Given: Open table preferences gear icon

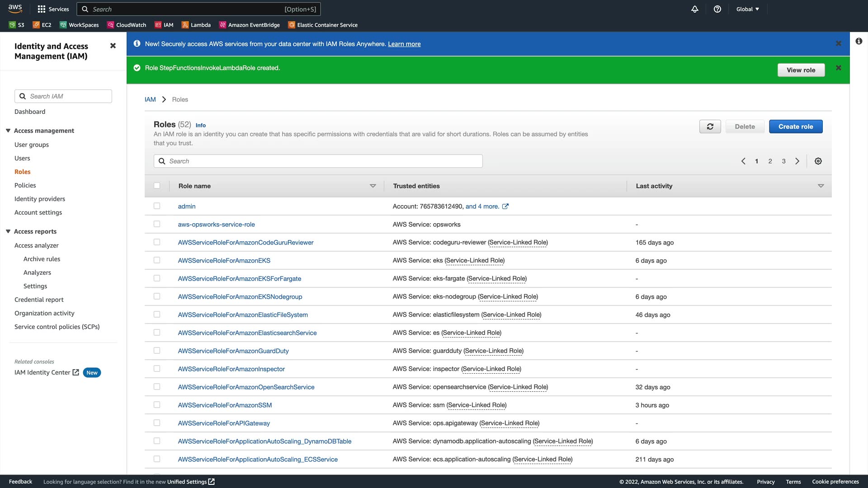Looking at the screenshot, I should point(818,161).
